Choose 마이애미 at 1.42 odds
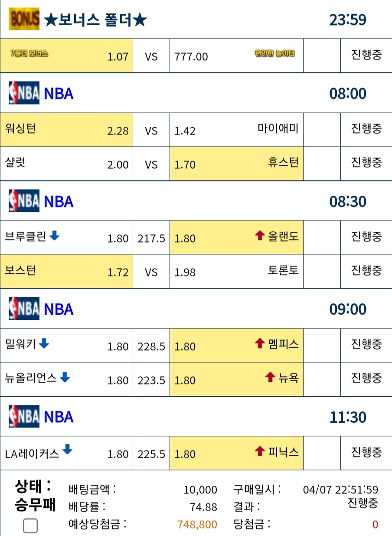Image resolution: width=392 pixels, height=536 pixels. click(236, 130)
